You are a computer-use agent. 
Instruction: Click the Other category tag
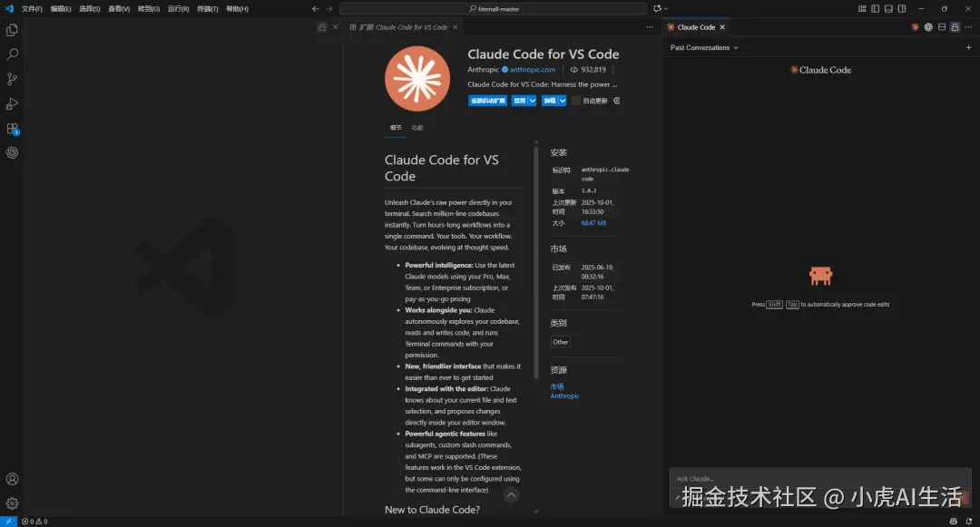561,342
